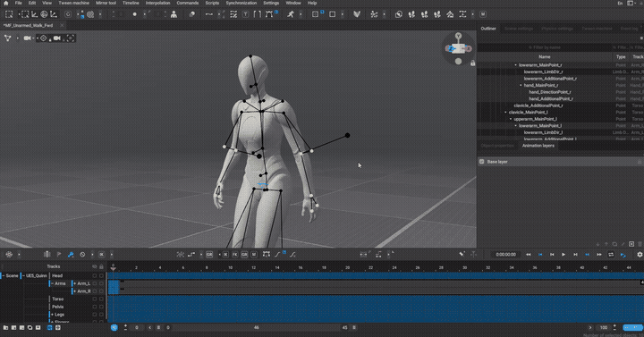Click the Filter by name field
The height and width of the screenshot is (337, 644).
[x=544, y=47]
